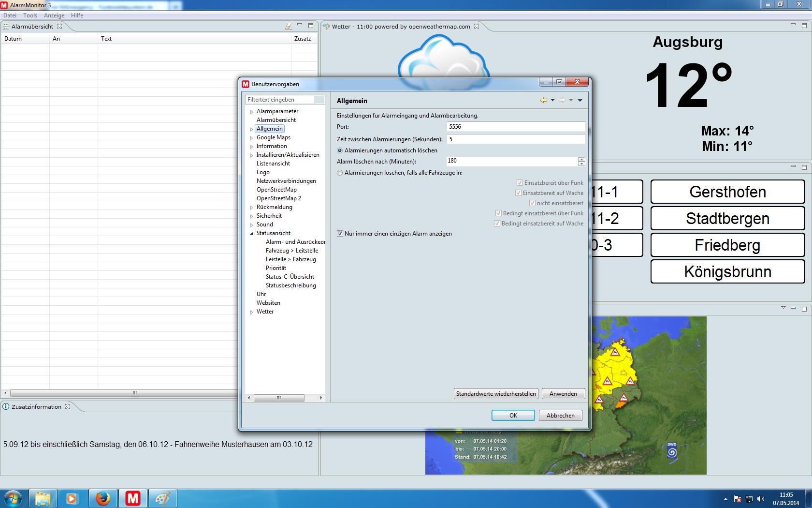Screen dimensions: 812x508
Task: Collapse the Statusansicht tree node
Action: click(x=251, y=234)
